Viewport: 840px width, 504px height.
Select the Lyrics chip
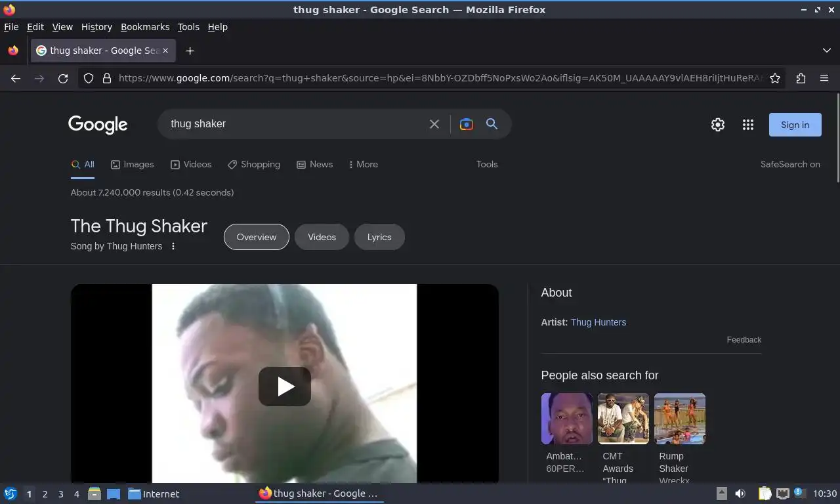tap(379, 237)
